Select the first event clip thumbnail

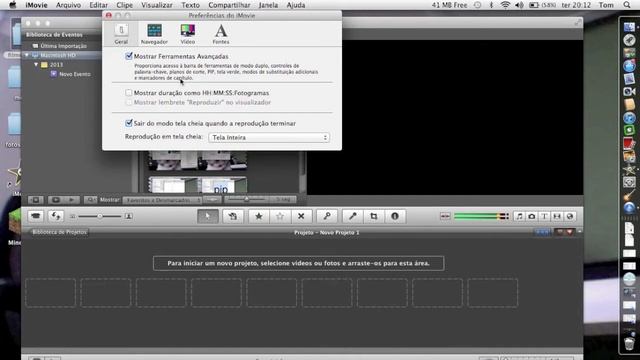[x=172, y=160]
